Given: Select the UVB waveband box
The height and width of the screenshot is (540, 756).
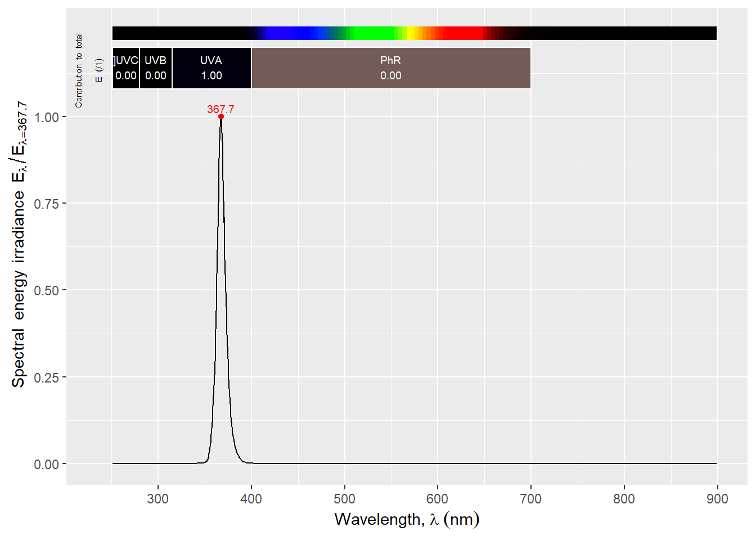Looking at the screenshot, I should point(156,68).
